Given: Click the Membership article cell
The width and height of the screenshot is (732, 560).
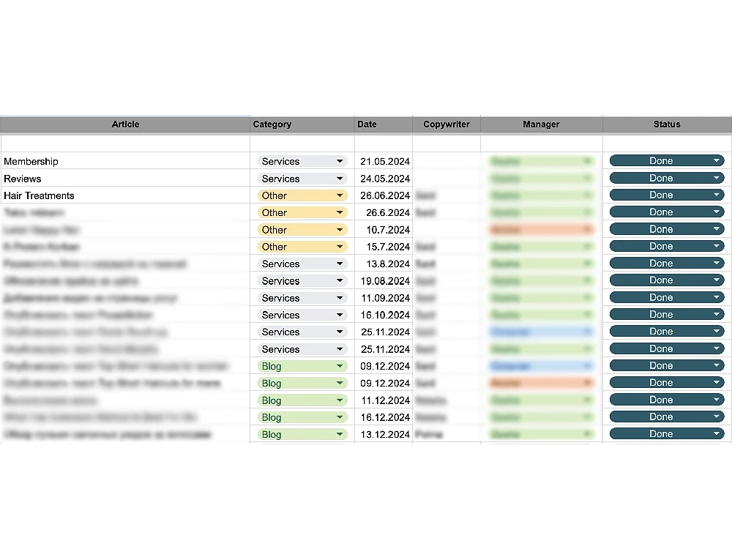Looking at the screenshot, I should (x=125, y=161).
